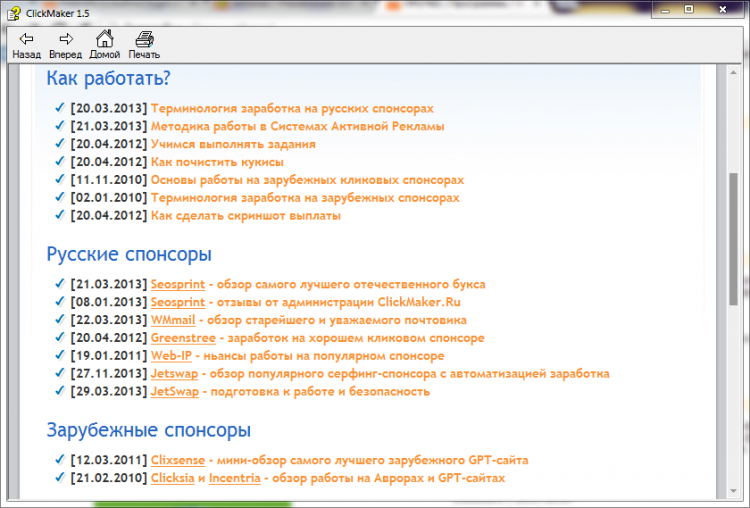
Task: Close the ClickMaker window
Action: (723, 10)
